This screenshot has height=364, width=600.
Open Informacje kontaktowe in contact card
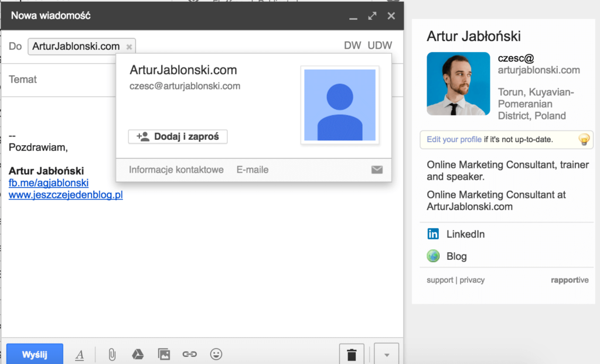click(176, 170)
